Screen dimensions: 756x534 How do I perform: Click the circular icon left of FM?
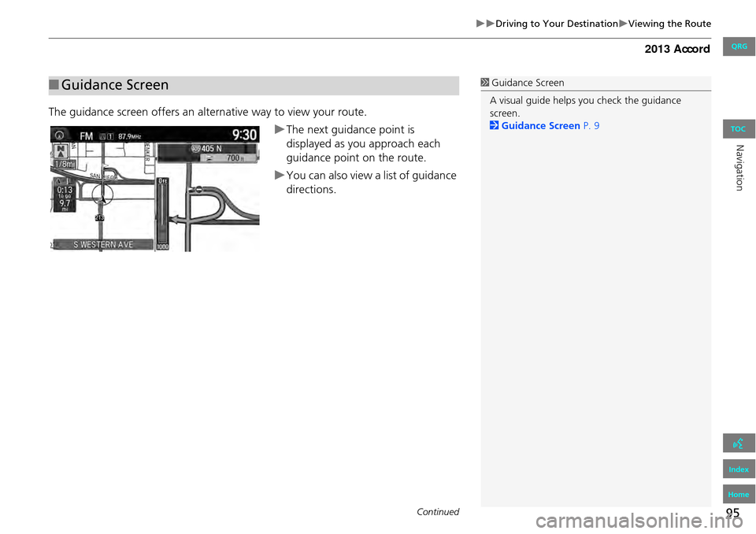point(60,135)
